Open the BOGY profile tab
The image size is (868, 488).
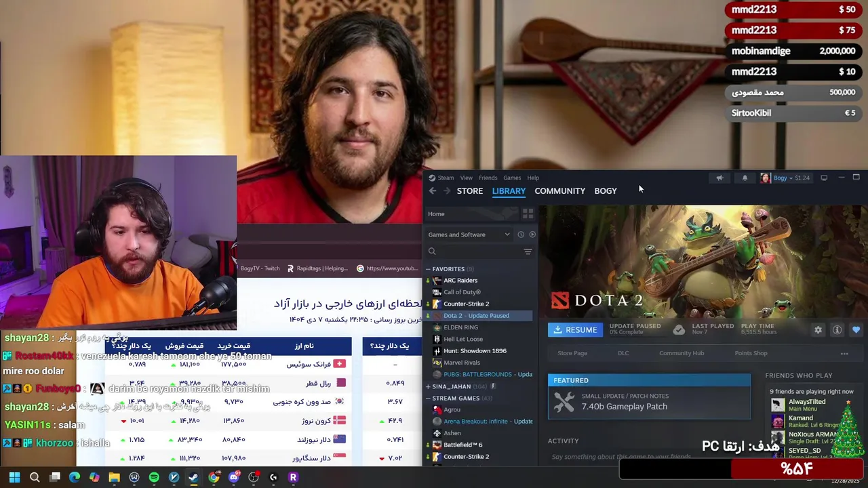[x=606, y=191]
